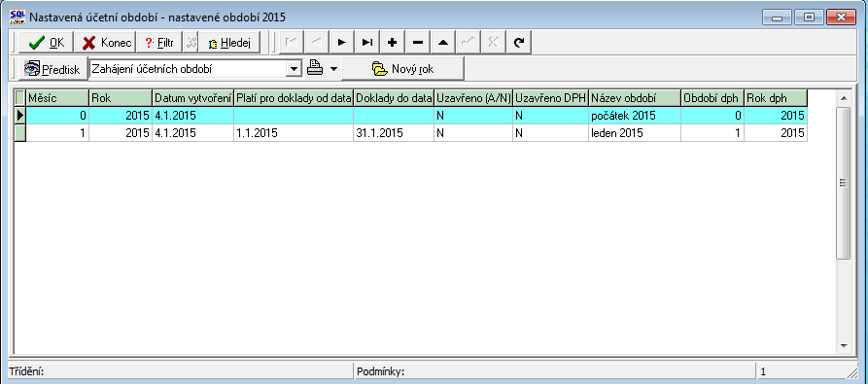Viewport: 868px width, 386px height.
Task: Click the Datum vytvoření column header
Action: (x=192, y=98)
